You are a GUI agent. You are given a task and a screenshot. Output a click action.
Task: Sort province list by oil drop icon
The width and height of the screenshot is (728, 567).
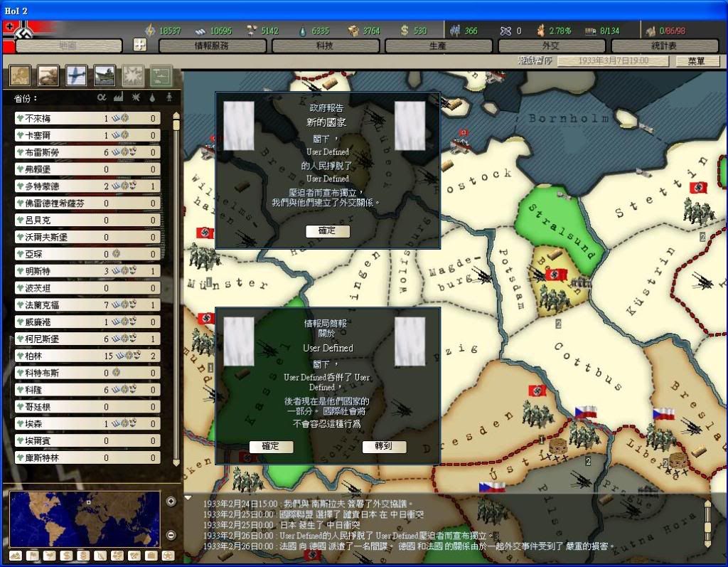(x=153, y=97)
